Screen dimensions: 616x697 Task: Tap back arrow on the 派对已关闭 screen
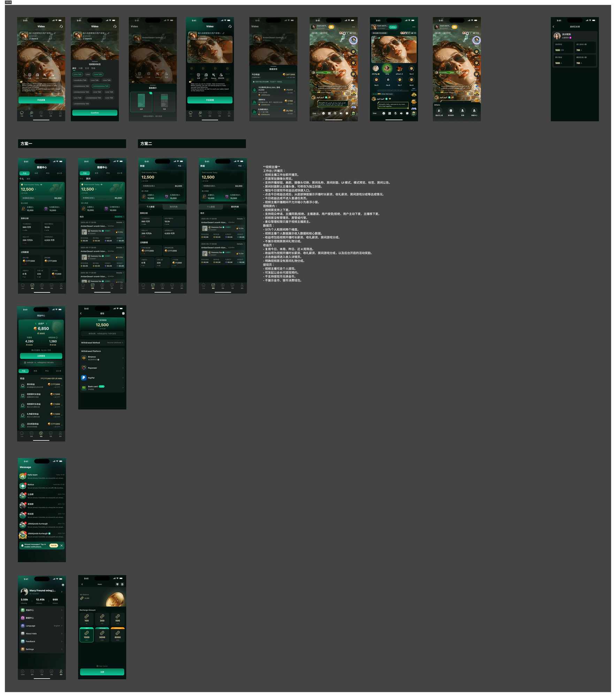click(x=553, y=26)
